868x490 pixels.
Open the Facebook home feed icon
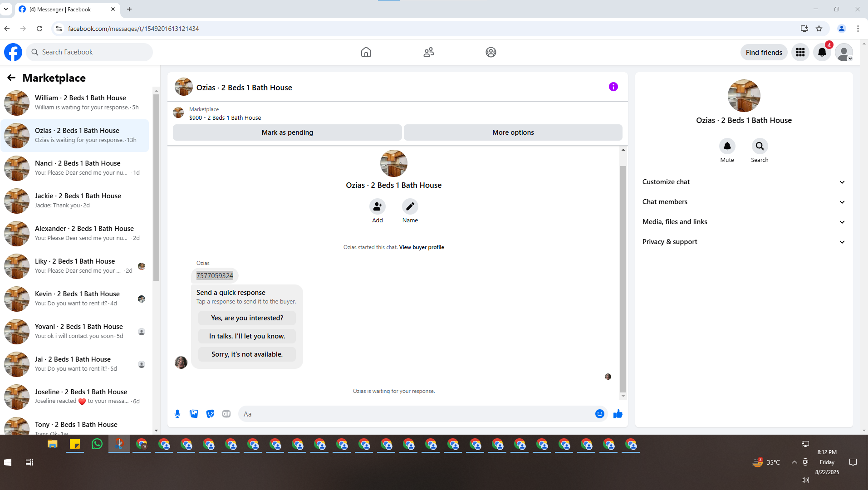(366, 52)
